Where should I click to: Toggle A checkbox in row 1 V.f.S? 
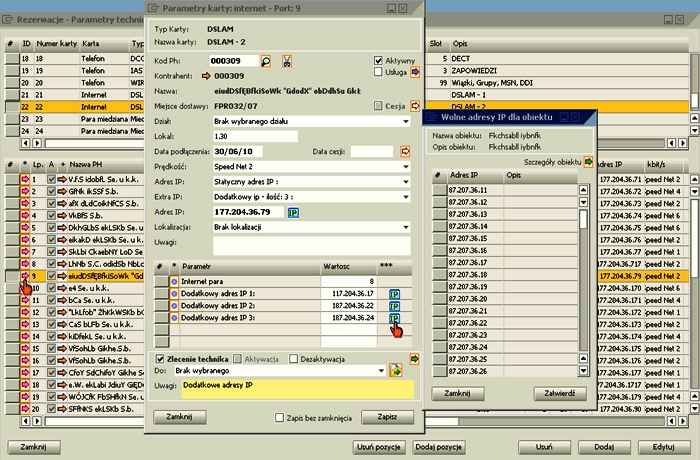point(51,179)
